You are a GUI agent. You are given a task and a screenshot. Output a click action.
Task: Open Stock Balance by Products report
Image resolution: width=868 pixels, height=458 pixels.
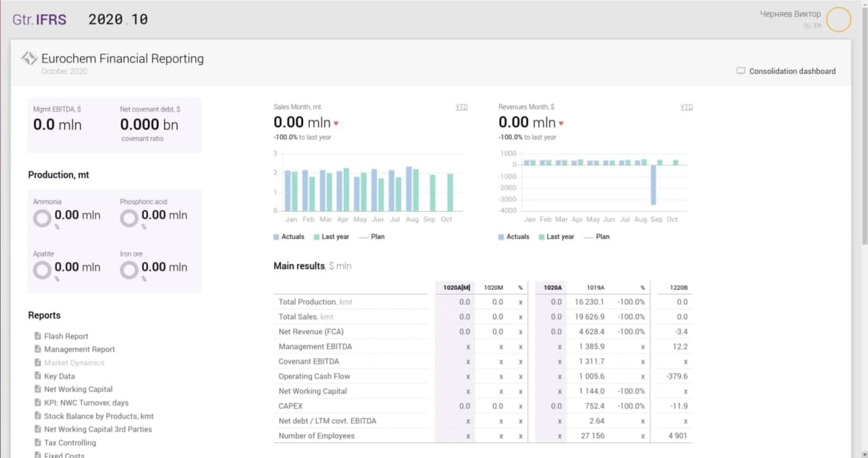click(99, 416)
